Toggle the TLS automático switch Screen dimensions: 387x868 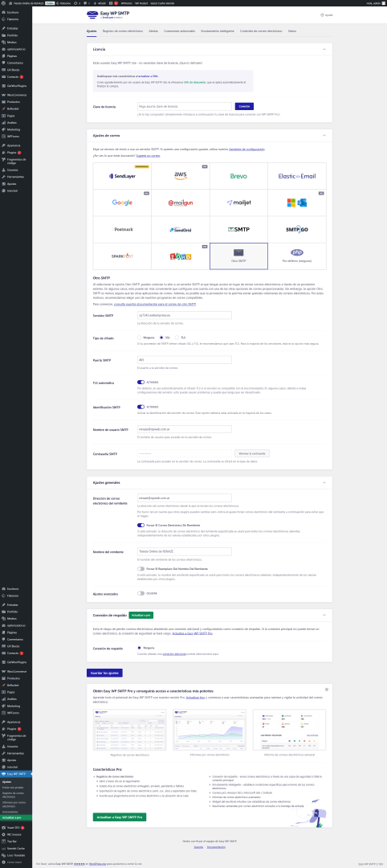141,382
